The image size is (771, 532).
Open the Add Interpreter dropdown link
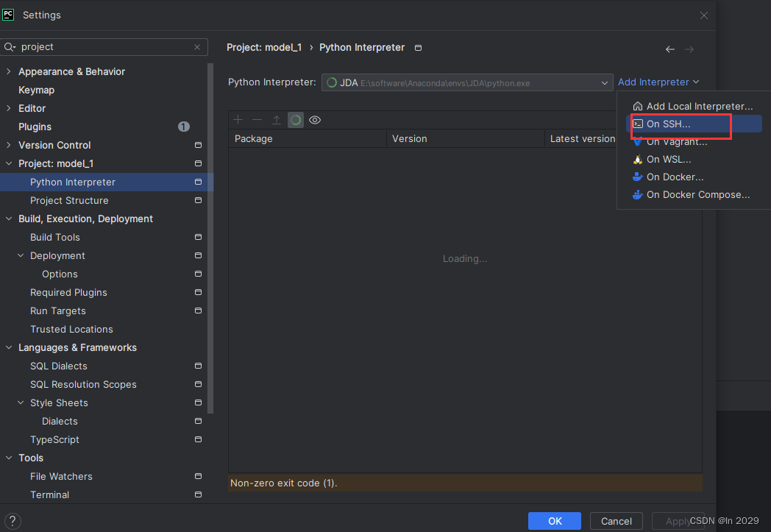pos(658,82)
